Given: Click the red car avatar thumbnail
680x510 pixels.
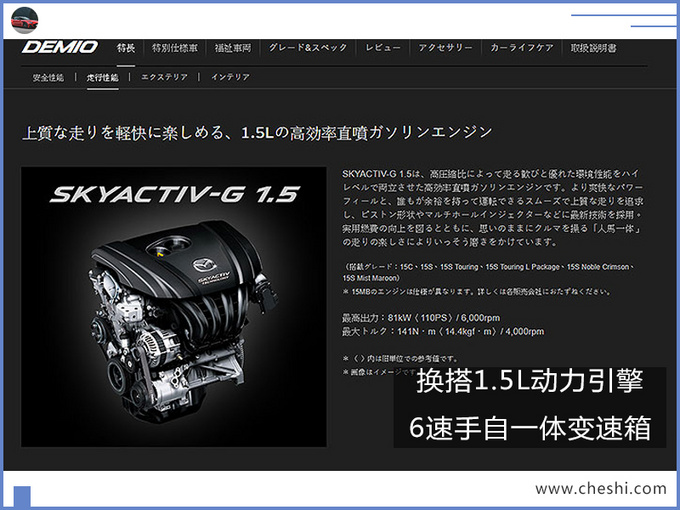Looking at the screenshot, I should (24, 20).
